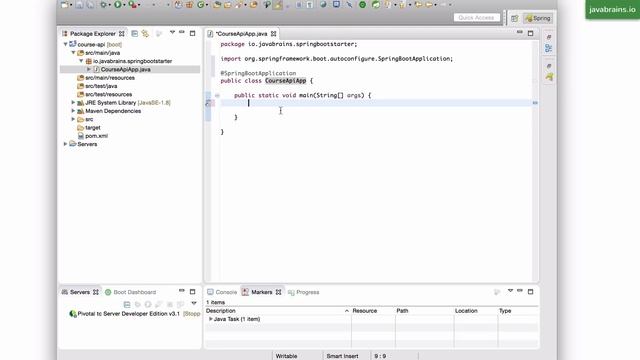This screenshot has height=360, width=640.
Task: Collapse the course-api project node
Action: click(x=65, y=44)
